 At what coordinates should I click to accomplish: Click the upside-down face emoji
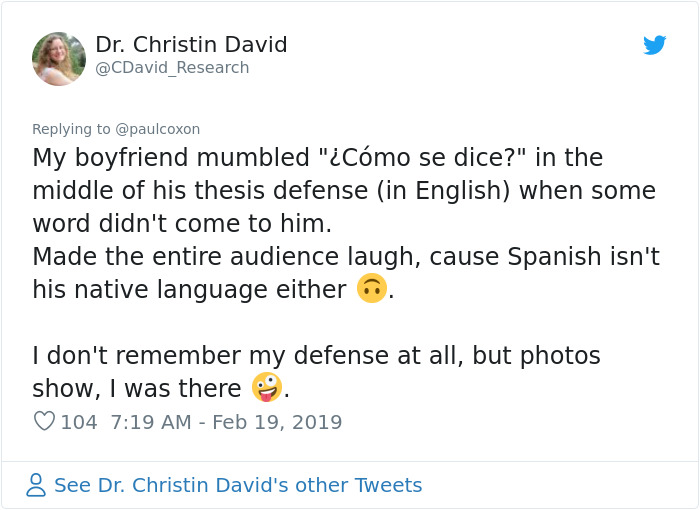click(372, 290)
